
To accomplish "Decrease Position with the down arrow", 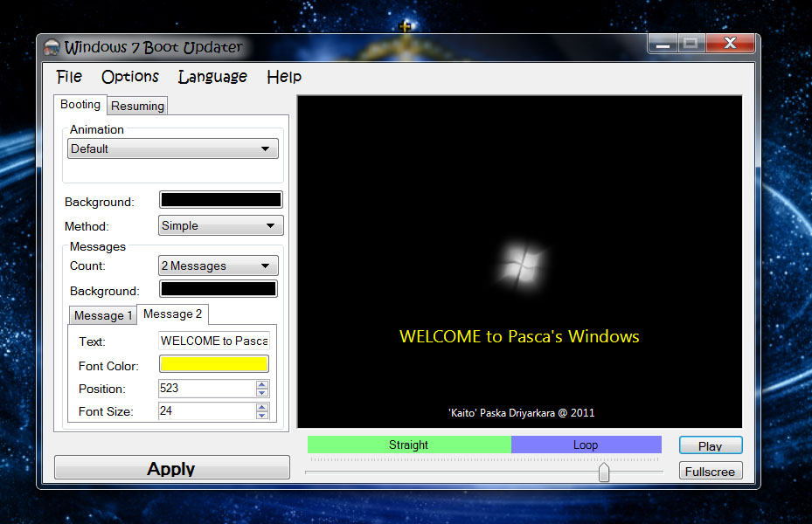I will pyautogui.click(x=262, y=393).
